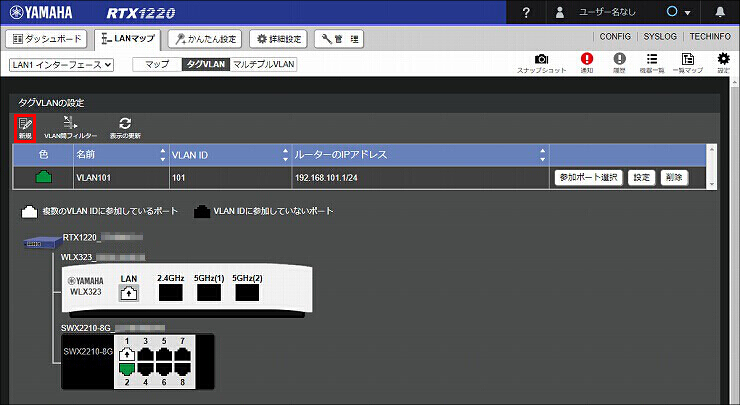Select SWX2210-8G port 7
The height and width of the screenshot is (405, 740).
pos(183,354)
